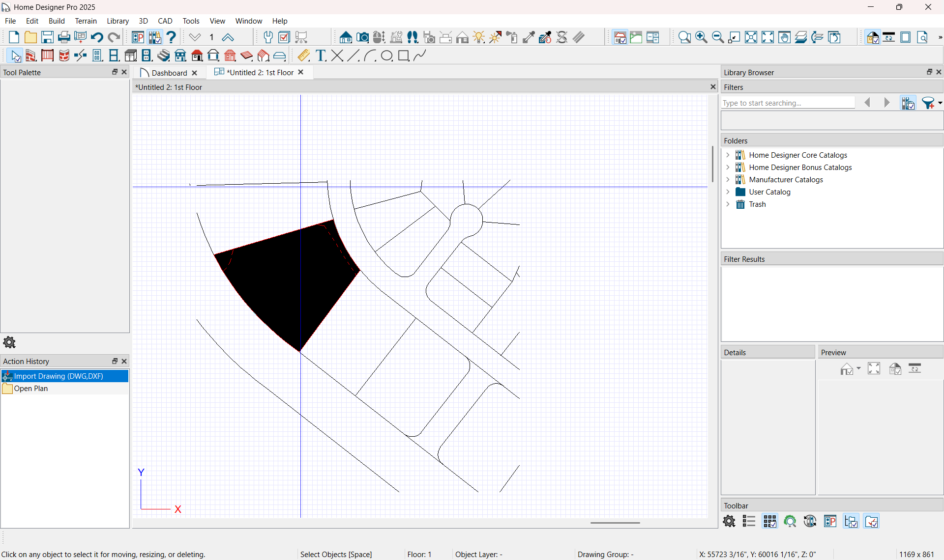
Task: Select the Pan Window hand icon
Action: 784,37
